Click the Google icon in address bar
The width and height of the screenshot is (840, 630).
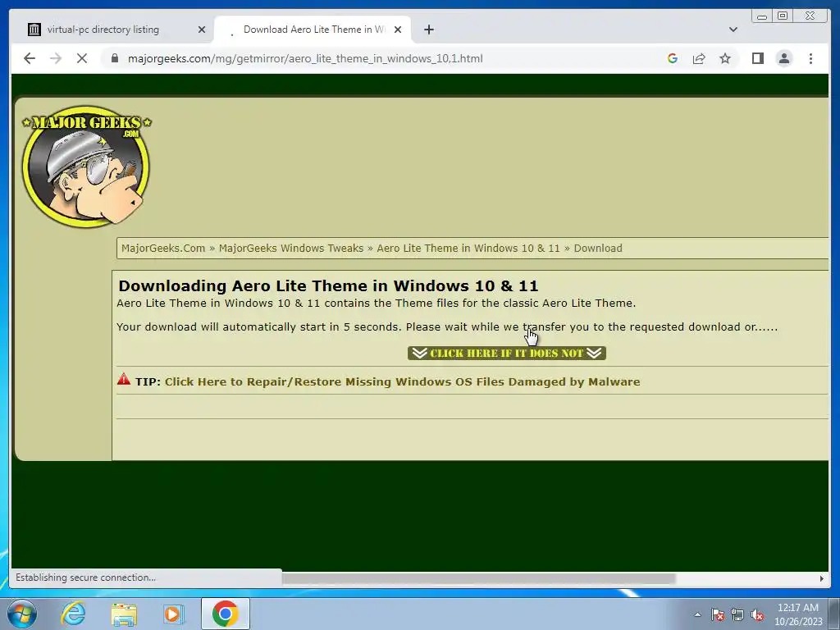673,58
